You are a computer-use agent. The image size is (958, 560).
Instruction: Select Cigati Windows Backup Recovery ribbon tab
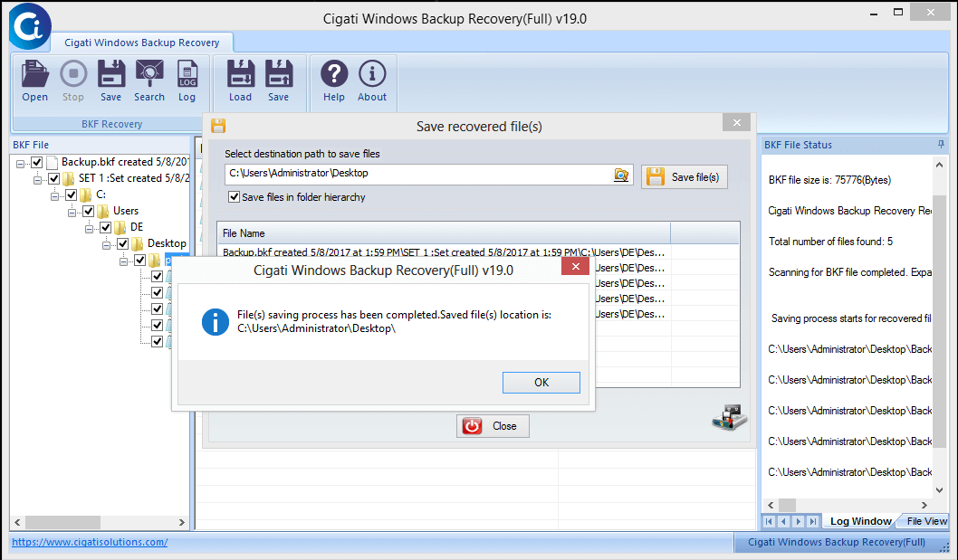click(142, 43)
